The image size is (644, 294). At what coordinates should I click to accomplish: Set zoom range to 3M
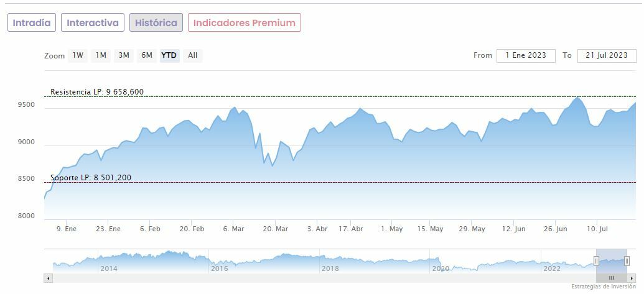click(x=124, y=55)
